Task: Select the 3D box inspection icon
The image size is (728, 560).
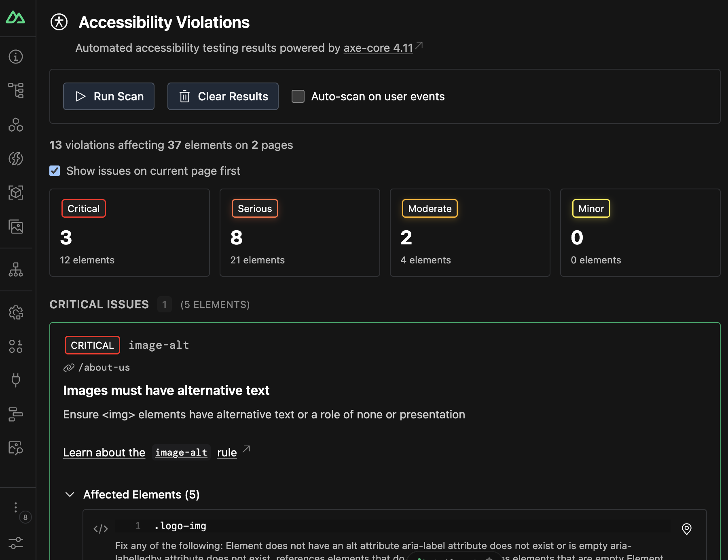Action: (x=16, y=193)
